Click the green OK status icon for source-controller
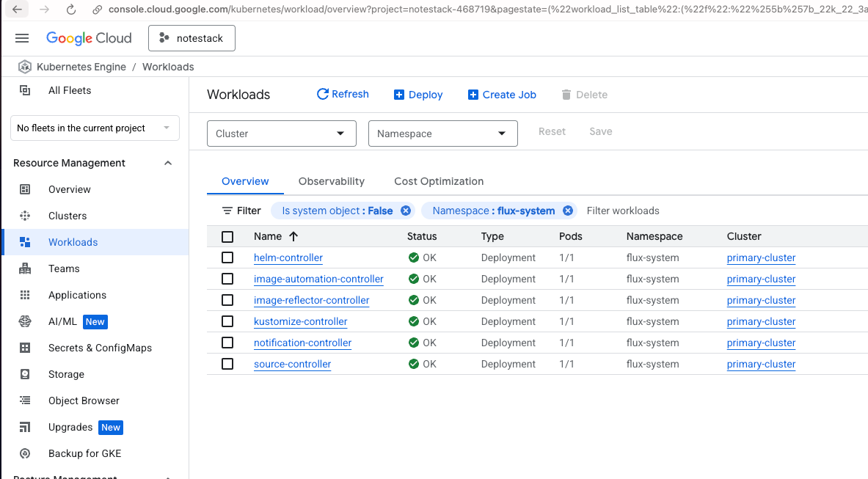Viewport: 868px width, 479px height. coord(414,364)
